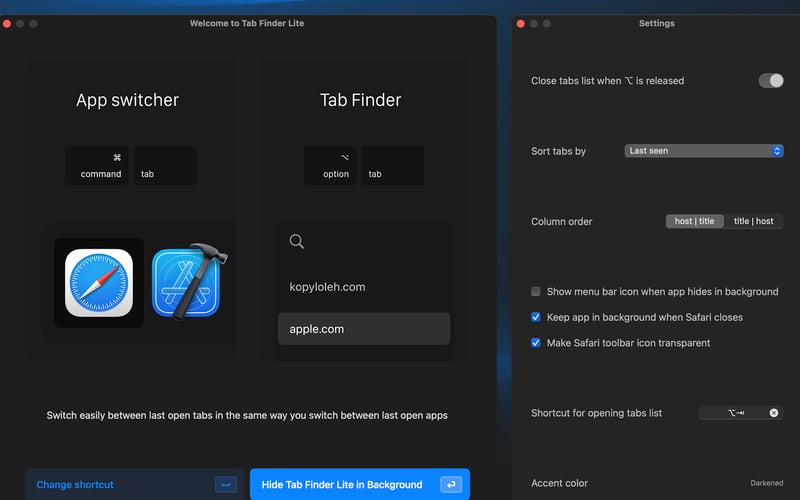Open the Accent color Darkened dropdown

(766, 483)
